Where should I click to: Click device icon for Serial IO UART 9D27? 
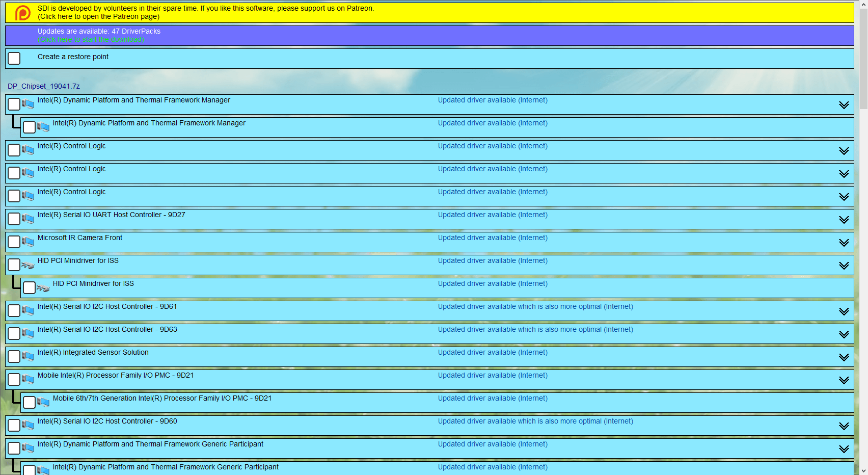(x=28, y=219)
